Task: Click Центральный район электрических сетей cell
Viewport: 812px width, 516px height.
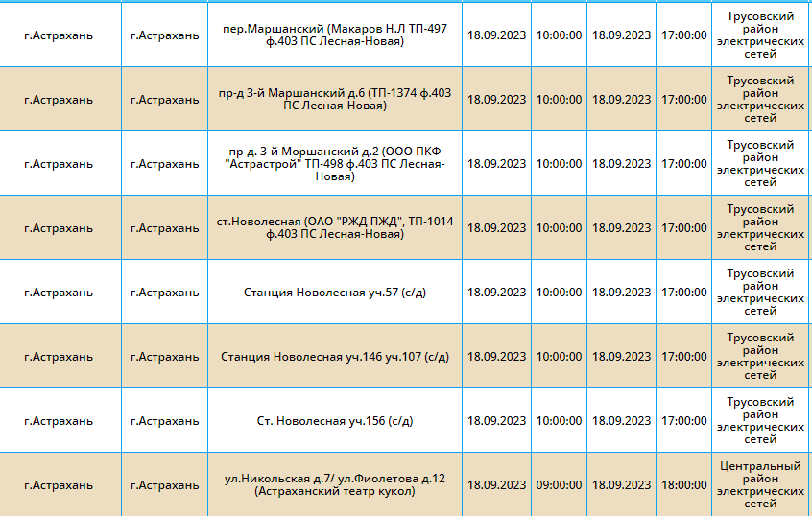Action: pyautogui.click(x=760, y=484)
